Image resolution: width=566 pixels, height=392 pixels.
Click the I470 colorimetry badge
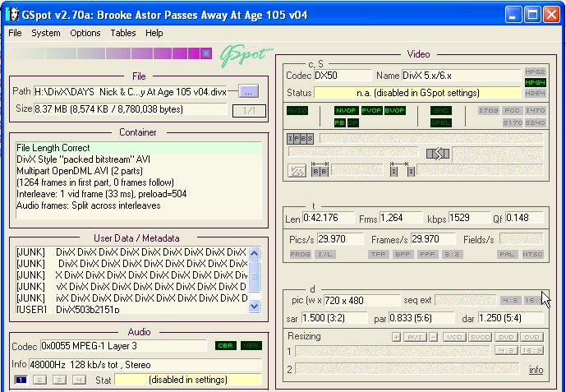click(x=535, y=110)
